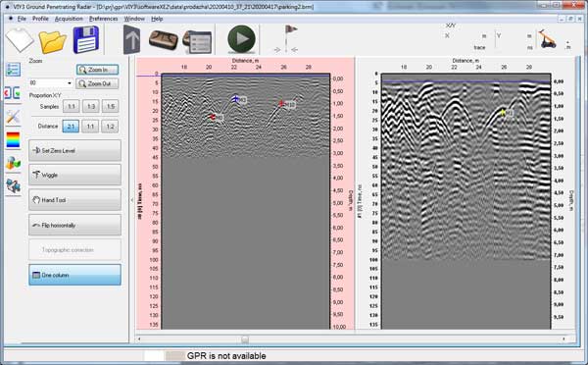The height and width of the screenshot is (365, 588).
Task: Set Samples proportion to 1:5
Action: point(110,106)
